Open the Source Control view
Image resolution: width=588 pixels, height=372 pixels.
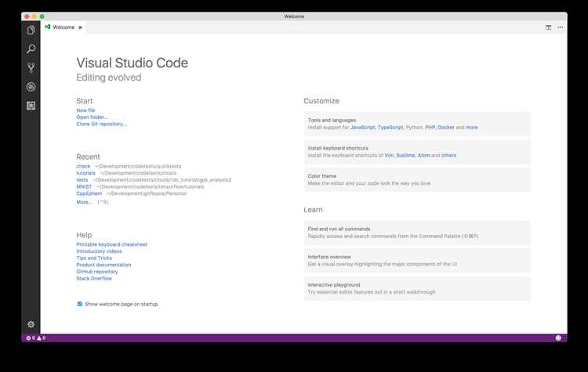point(31,68)
